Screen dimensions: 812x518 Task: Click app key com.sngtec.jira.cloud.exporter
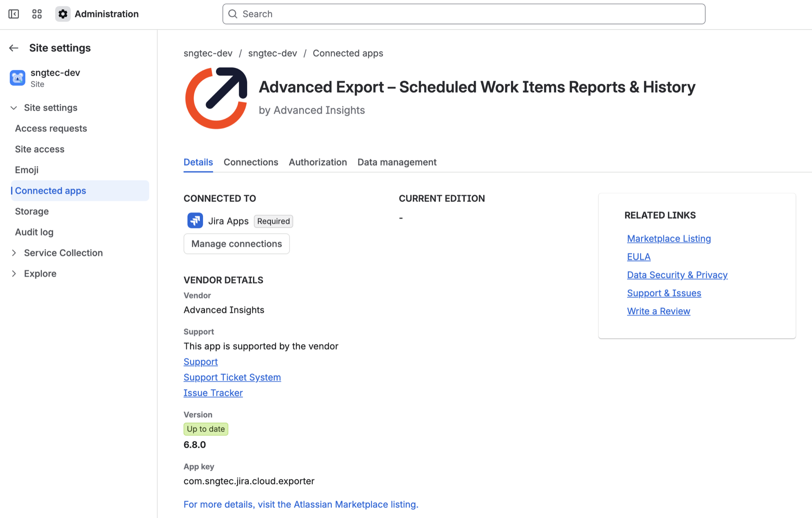coord(249,481)
